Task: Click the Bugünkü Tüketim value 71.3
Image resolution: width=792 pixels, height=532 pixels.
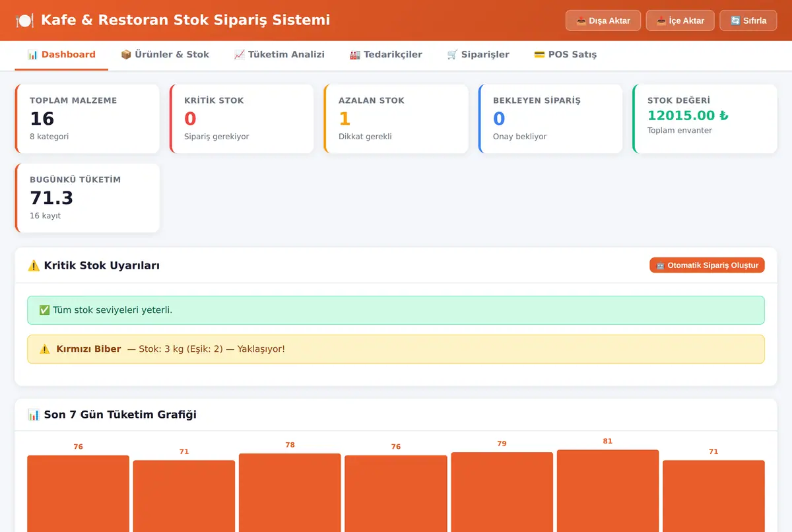Action: pos(51,198)
